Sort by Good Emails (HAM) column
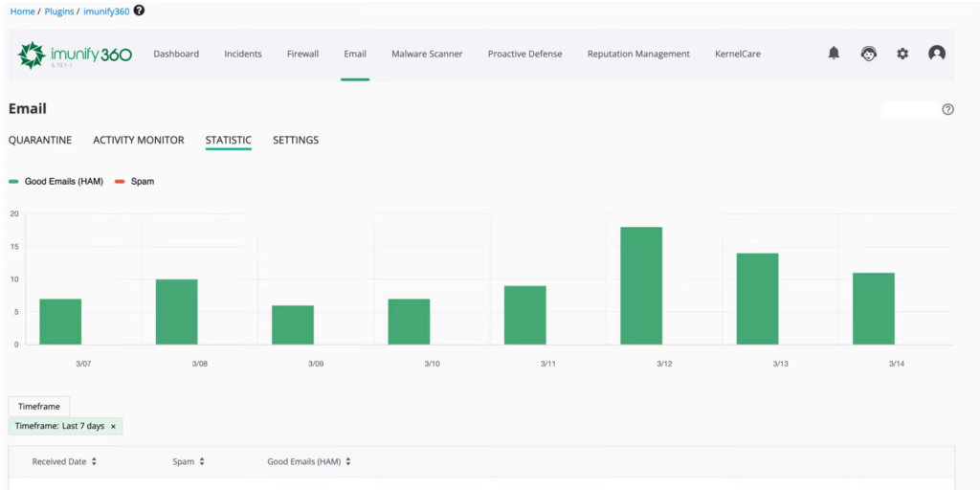Viewport: 980px width, 490px height. pos(308,461)
